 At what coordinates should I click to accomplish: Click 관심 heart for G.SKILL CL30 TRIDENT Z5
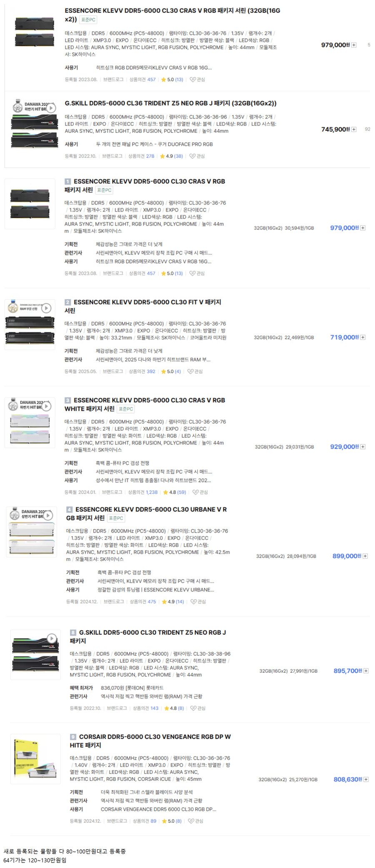pyautogui.click(x=198, y=708)
